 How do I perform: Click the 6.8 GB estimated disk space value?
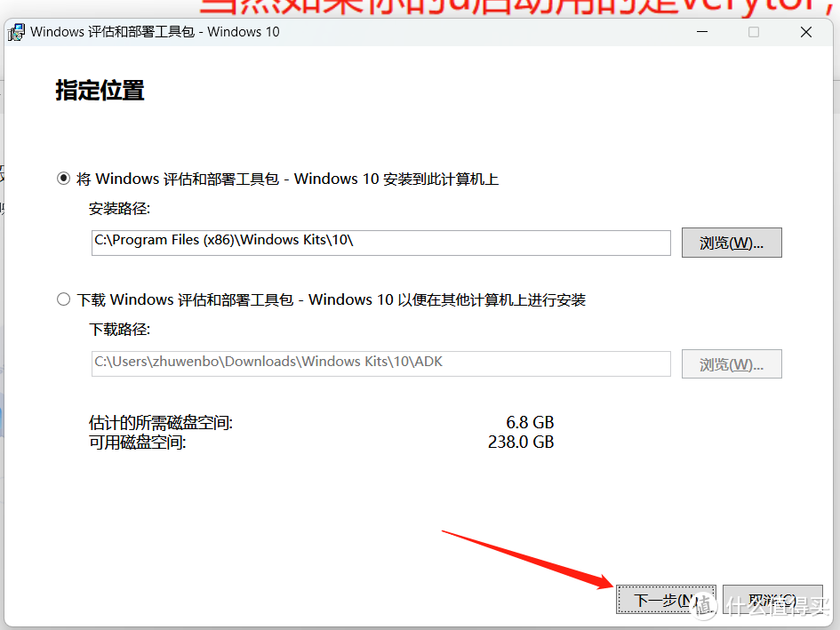pyautogui.click(x=530, y=422)
